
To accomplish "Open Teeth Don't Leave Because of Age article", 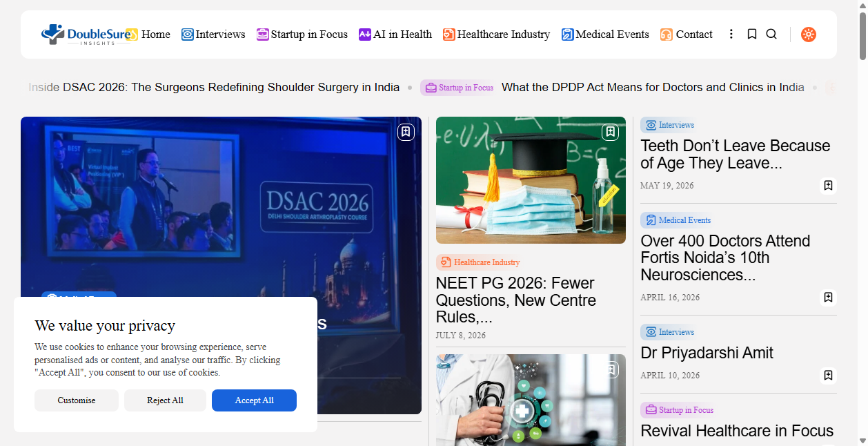I will tap(736, 155).
